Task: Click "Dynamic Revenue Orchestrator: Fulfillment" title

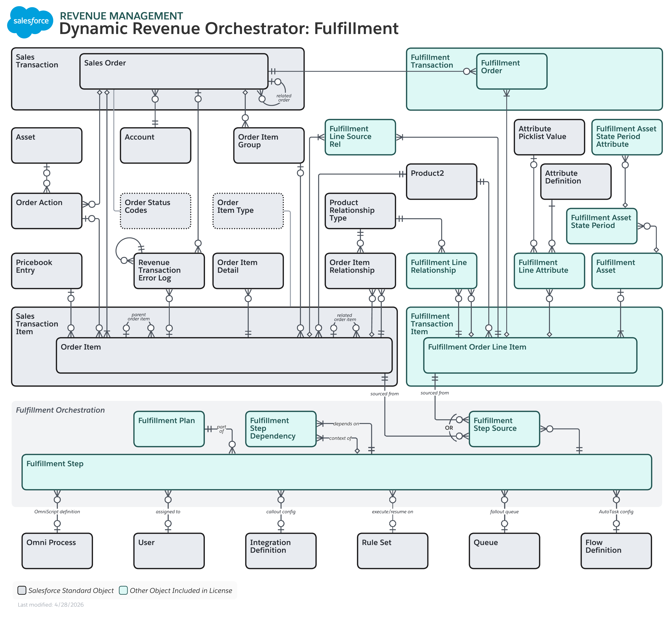Action: pyautogui.click(x=229, y=29)
